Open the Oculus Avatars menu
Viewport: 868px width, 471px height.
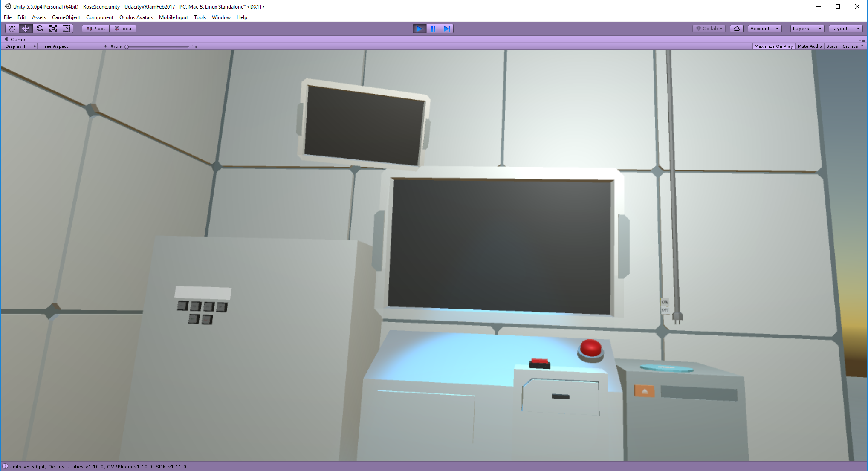pos(136,17)
